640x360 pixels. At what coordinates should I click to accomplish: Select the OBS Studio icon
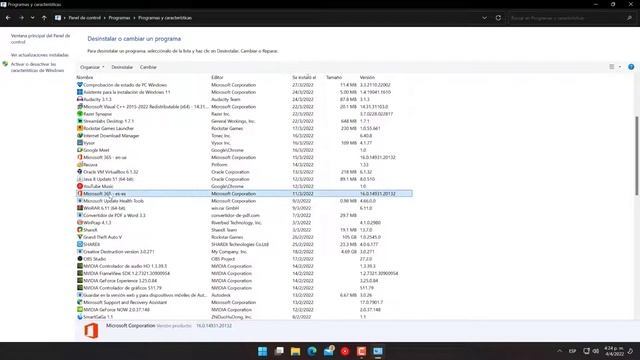[x=80, y=259]
